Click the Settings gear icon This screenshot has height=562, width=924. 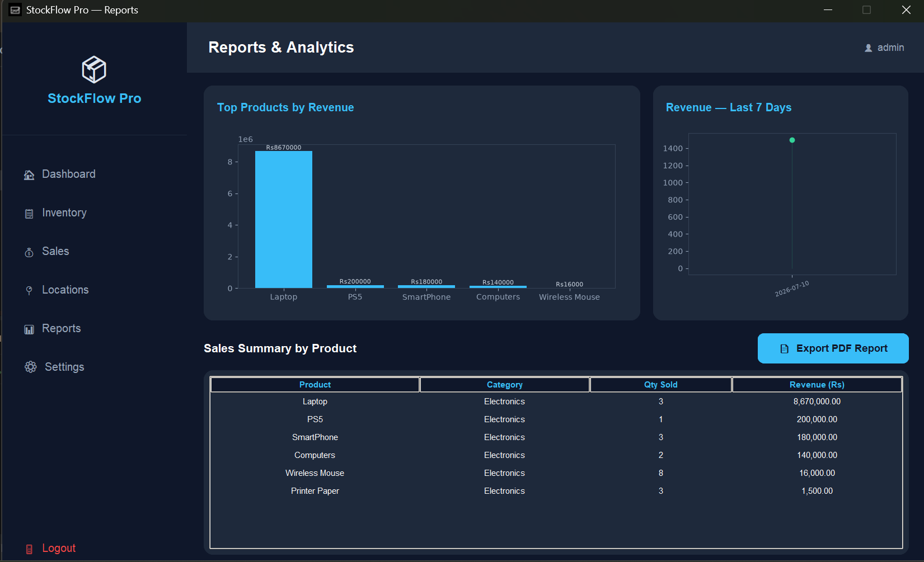[x=31, y=367]
